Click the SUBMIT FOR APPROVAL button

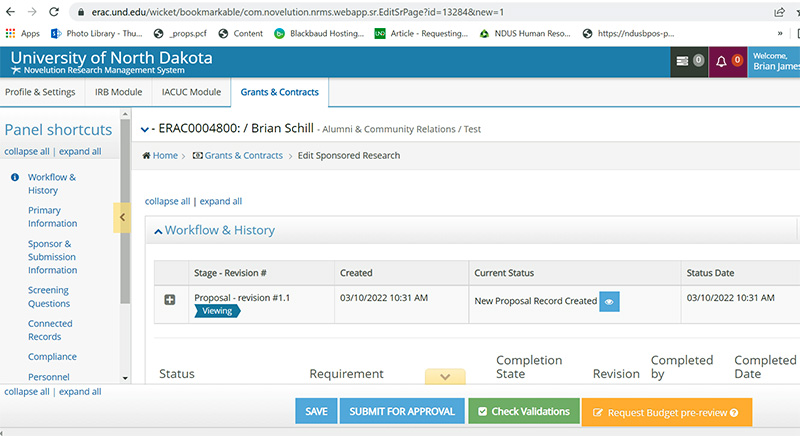(401, 412)
